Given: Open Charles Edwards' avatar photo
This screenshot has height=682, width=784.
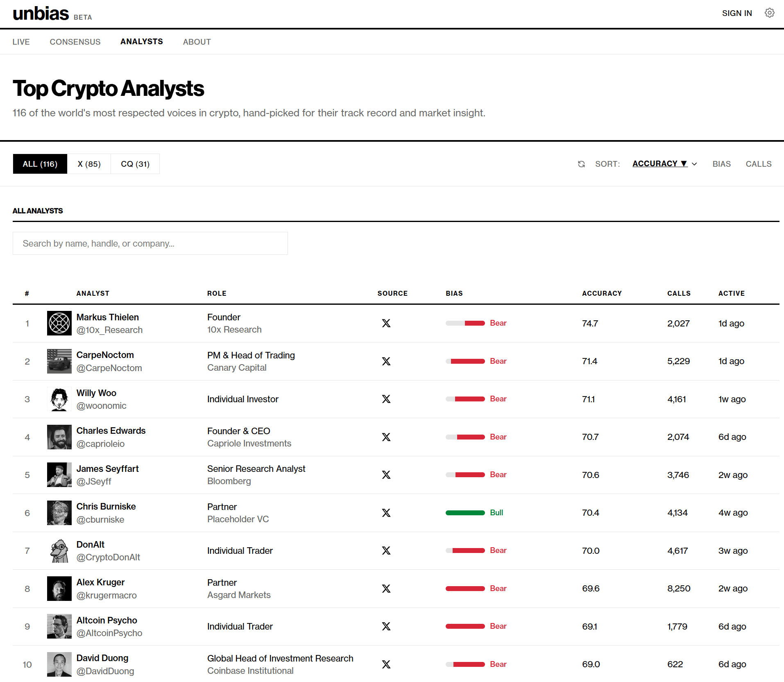Looking at the screenshot, I should pyautogui.click(x=59, y=437).
